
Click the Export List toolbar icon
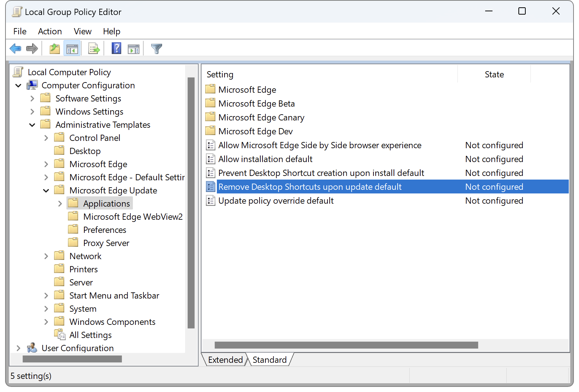click(x=94, y=49)
